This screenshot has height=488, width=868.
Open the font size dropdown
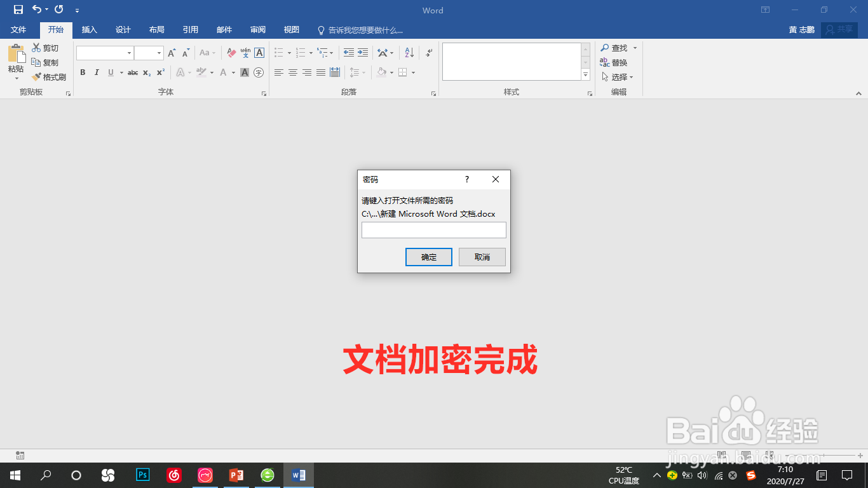point(159,52)
